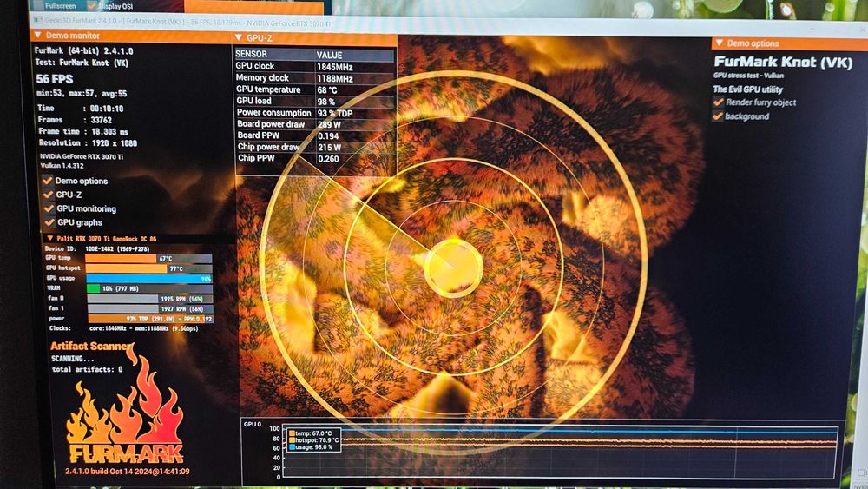Toggle the GPU graphs checkbox

point(49,222)
